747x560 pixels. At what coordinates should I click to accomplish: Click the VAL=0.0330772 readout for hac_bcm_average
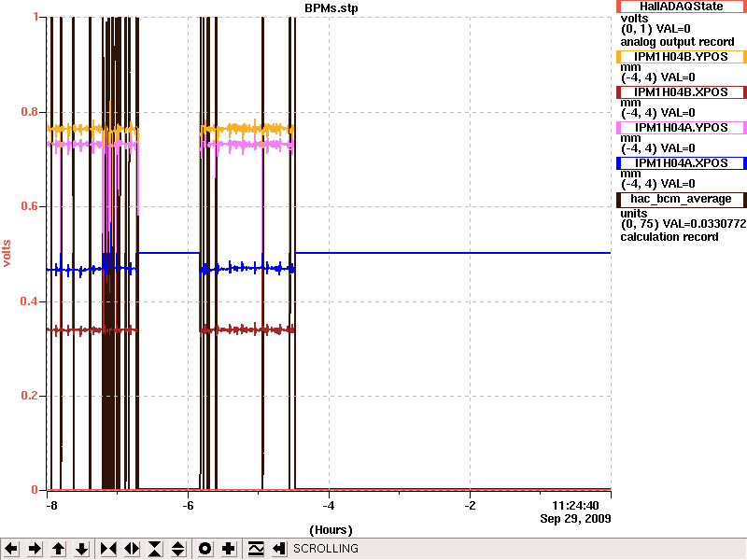click(703, 224)
